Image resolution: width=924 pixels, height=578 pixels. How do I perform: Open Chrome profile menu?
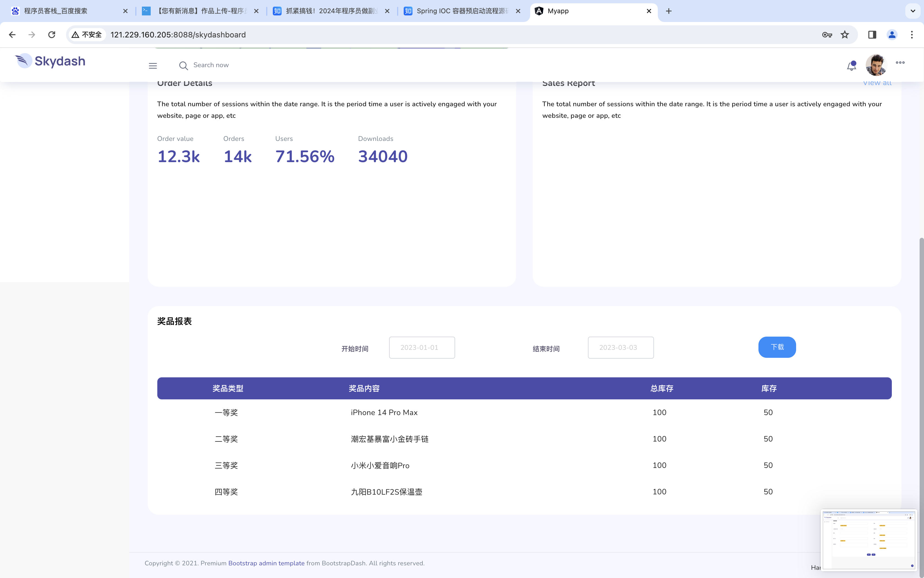click(892, 35)
